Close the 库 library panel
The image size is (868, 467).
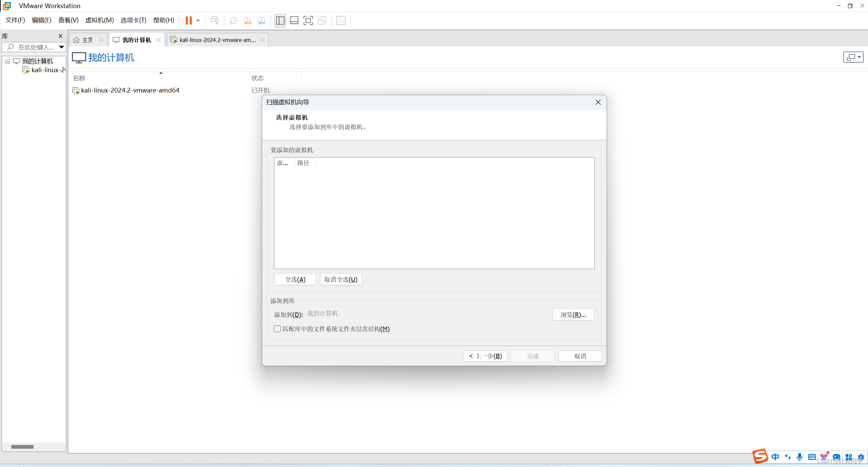[x=61, y=36]
